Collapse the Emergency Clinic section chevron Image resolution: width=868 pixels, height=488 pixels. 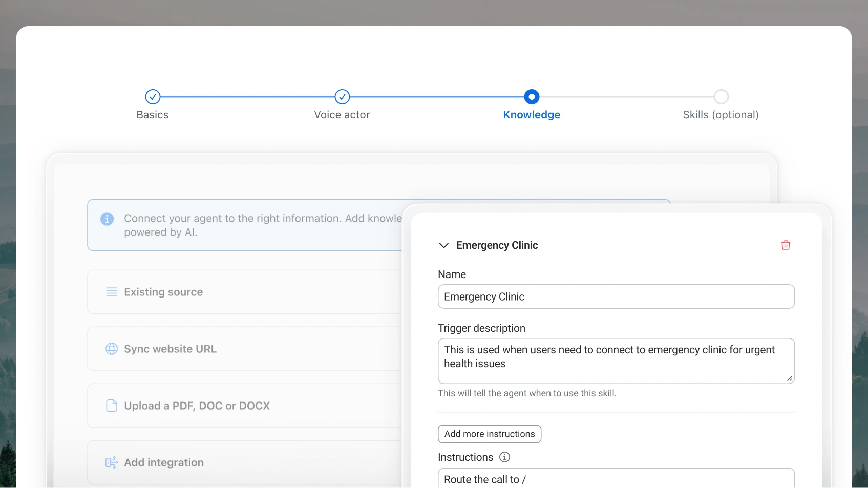[x=444, y=245]
